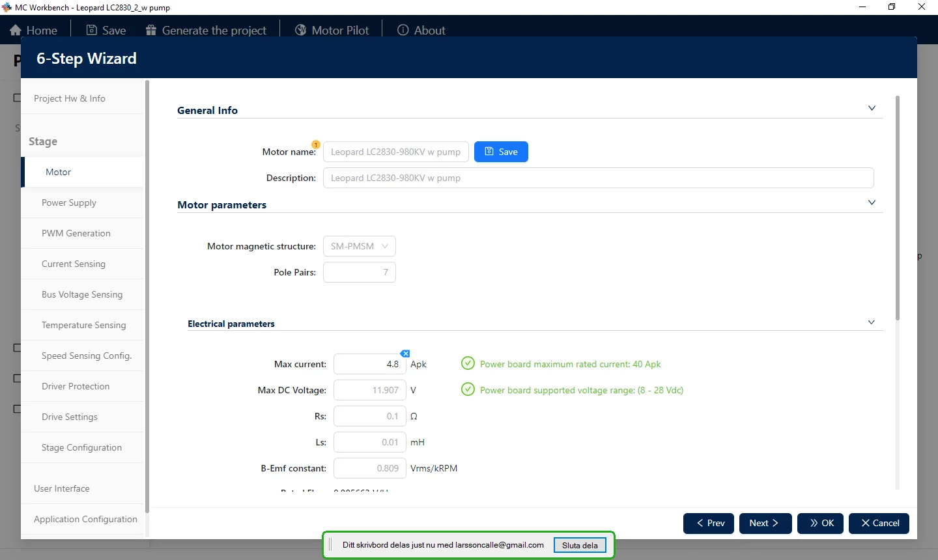Viewport: 938px width, 560px height.
Task: Click the Home menu item
Action: pos(34,31)
